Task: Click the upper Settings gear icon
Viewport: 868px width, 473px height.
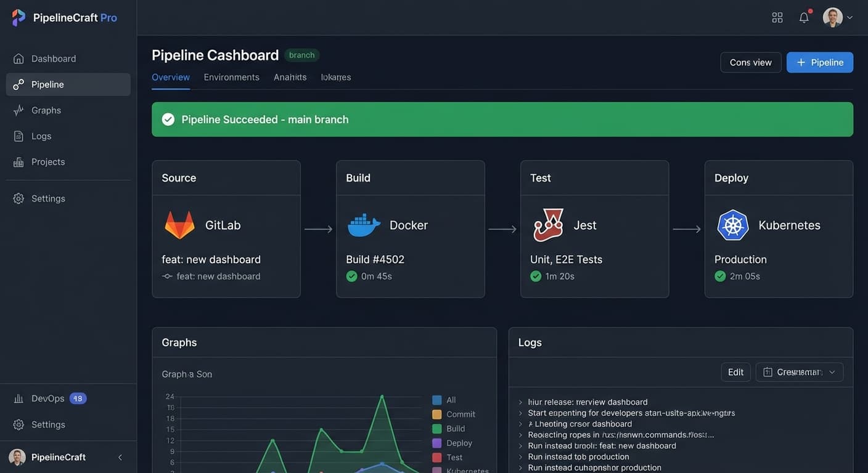Action: [x=18, y=198]
